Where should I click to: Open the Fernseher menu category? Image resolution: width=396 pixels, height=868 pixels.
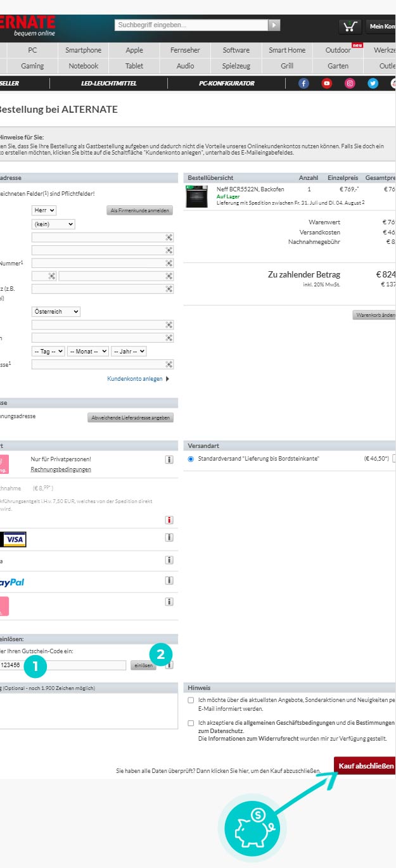(185, 50)
